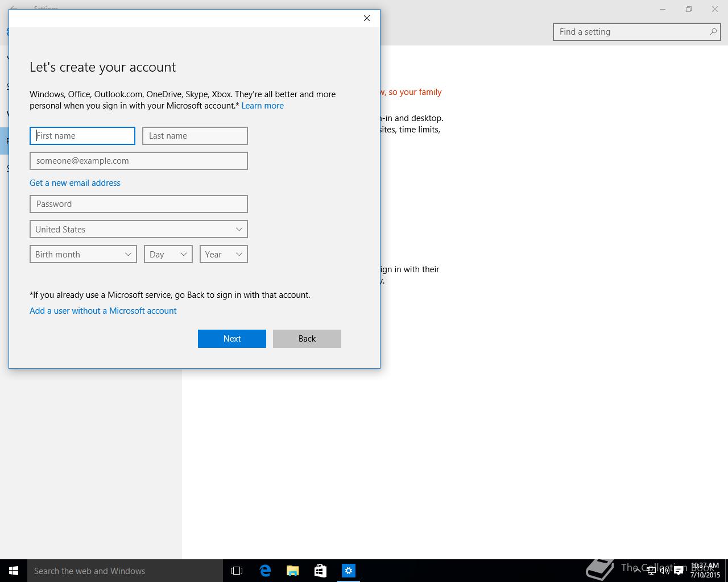The image size is (728, 582).
Task: Open the Day dropdown
Action: point(168,254)
